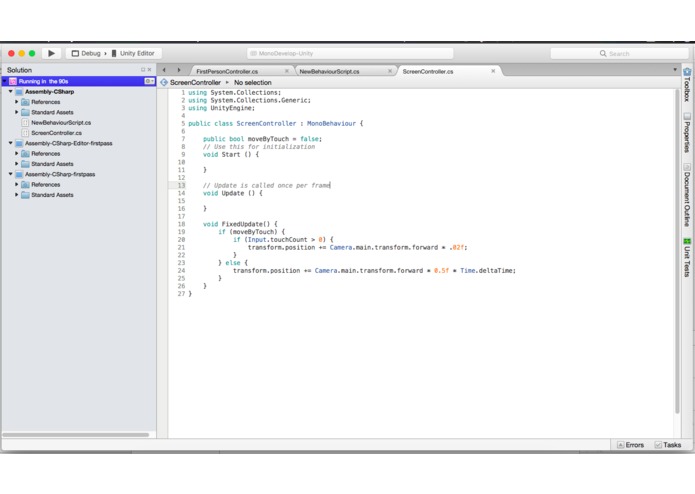Screen dimensions: 695x494
Task: Open ScreenController.cs in the solution tree
Action: pos(56,133)
